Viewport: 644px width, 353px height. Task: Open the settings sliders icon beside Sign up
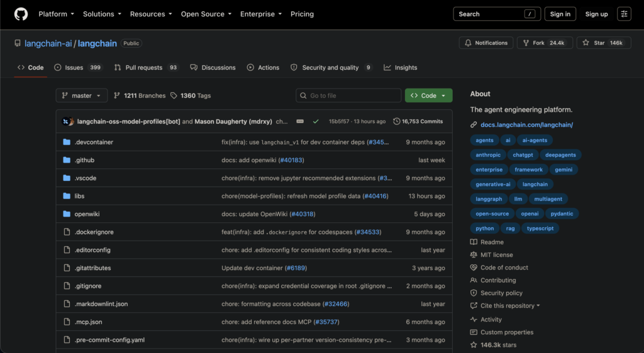(x=624, y=14)
